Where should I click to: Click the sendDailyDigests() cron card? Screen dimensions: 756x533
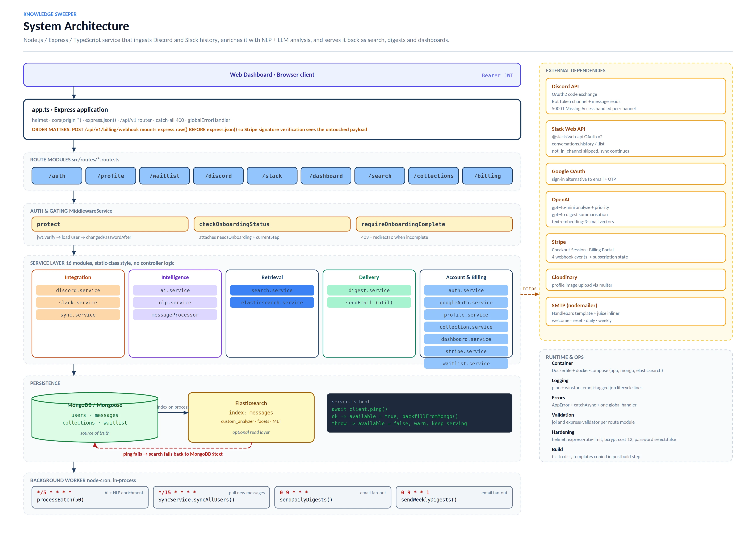333,497
